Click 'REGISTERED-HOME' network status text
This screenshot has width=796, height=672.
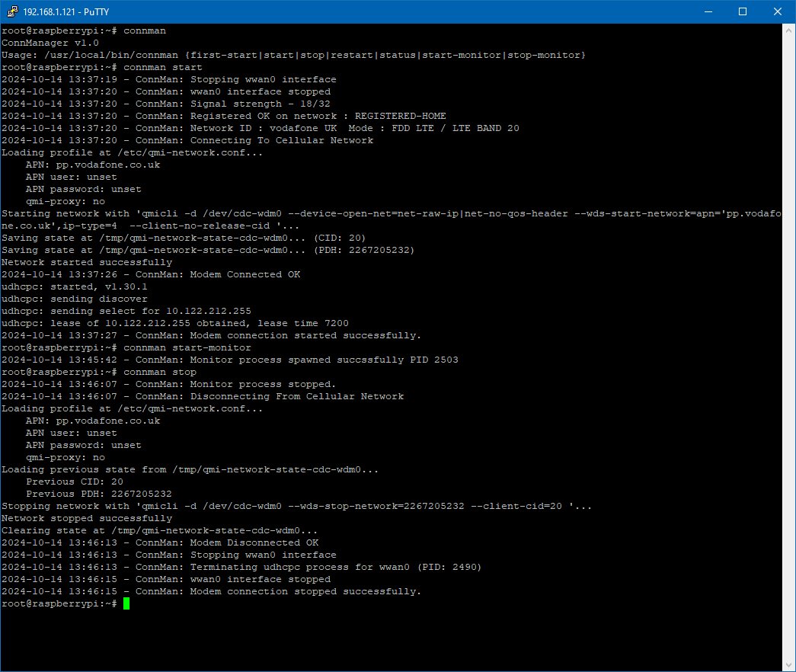point(401,116)
